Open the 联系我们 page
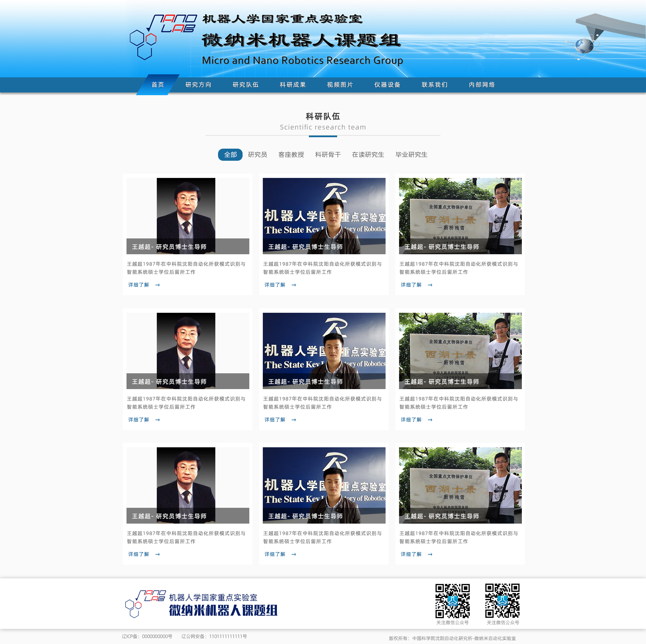The height and width of the screenshot is (644, 646). [434, 85]
